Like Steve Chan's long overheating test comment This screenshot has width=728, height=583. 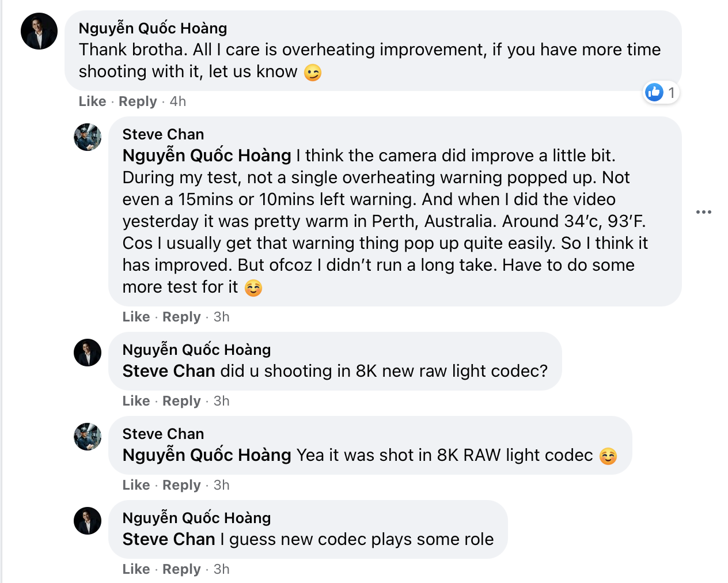click(x=136, y=317)
